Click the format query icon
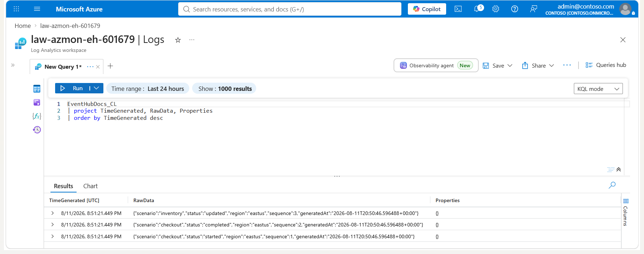The image size is (644, 254). [x=611, y=170]
